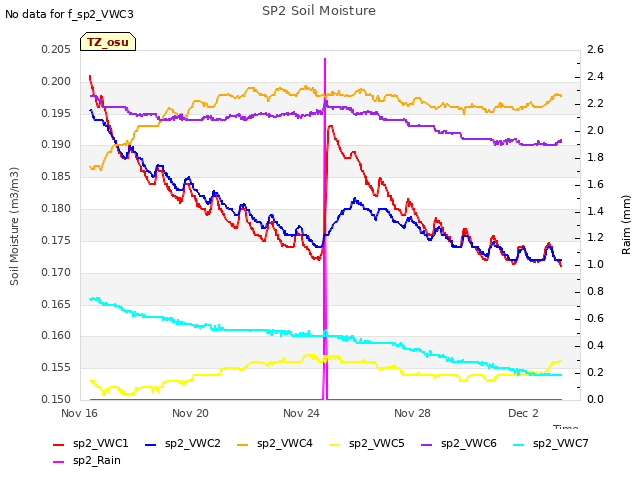Click the blue sp2_VWC2 legend swatch
Viewport: 640px width, 480px height.
pyautogui.click(x=151, y=444)
